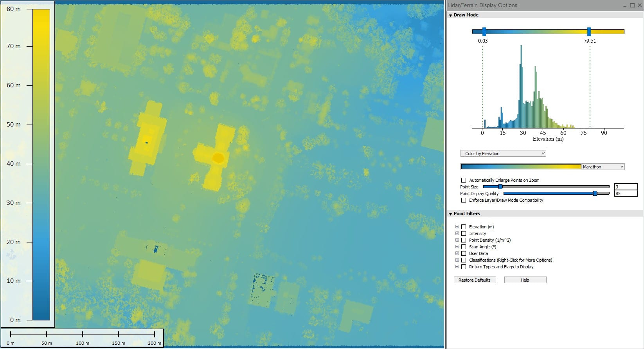
Task: Click the Restore Defaults button
Action: coord(475,280)
